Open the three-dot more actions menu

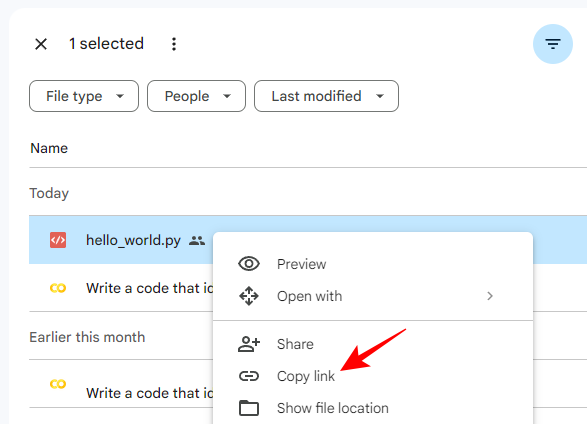pos(174,44)
